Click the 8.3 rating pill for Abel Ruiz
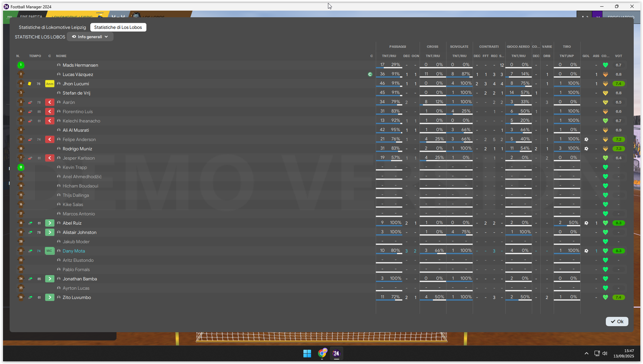This screenshot has height=364, width=643. click(618, 223)
